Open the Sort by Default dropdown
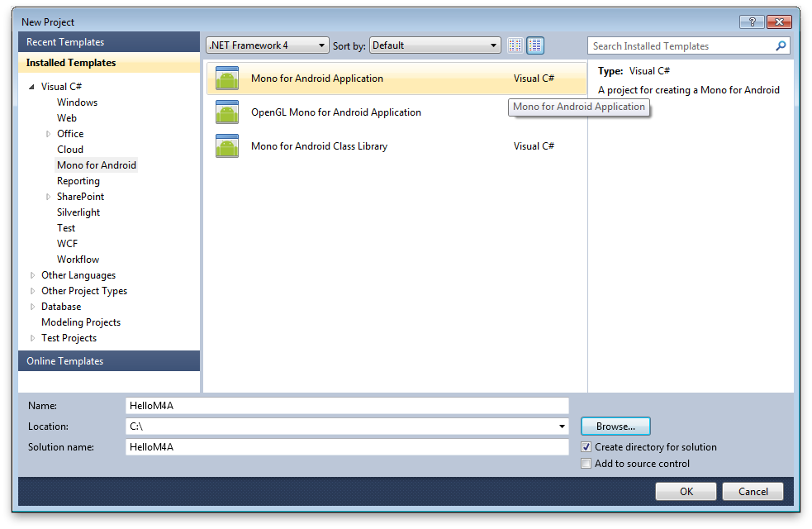Viewport: 812px width, 529px height. (x=434, y=45)
